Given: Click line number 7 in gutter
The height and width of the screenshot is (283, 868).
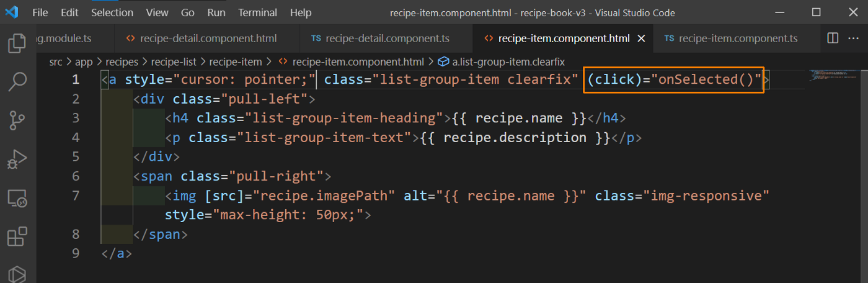Looking at the screenshot, I should pyautogui.click(x=76, y=195).
